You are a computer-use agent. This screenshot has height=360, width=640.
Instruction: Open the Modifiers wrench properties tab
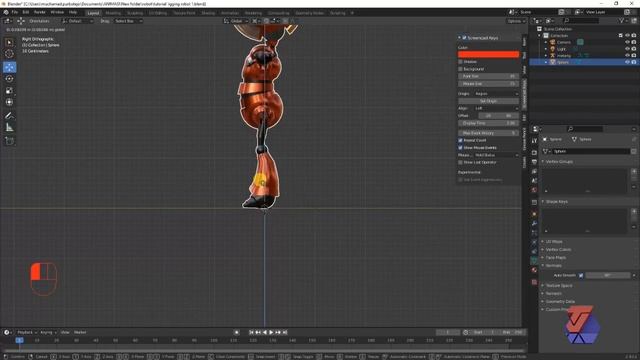click(x=534, y=223)
